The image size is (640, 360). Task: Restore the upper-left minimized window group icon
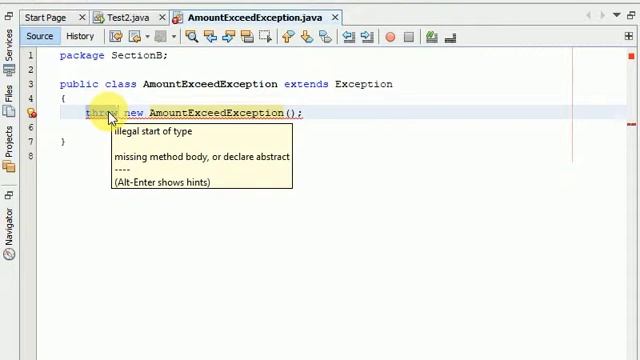(x=9, y=16)
